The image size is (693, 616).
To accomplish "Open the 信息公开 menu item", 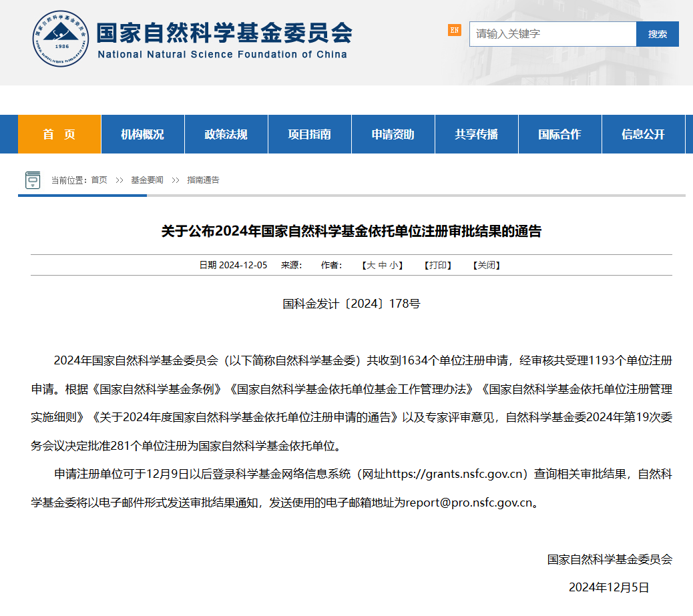I will coord(643,134).
